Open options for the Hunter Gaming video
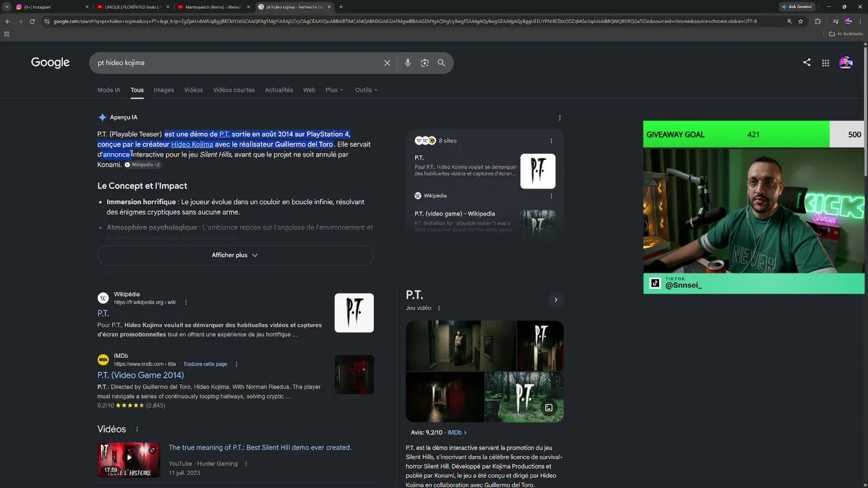The height and width of the screenshot is (488, 868). [246, 464]
